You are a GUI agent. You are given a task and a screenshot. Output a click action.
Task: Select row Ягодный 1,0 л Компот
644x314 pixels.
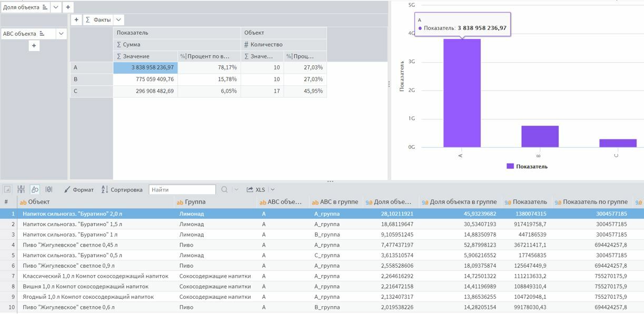pos(322,297)
